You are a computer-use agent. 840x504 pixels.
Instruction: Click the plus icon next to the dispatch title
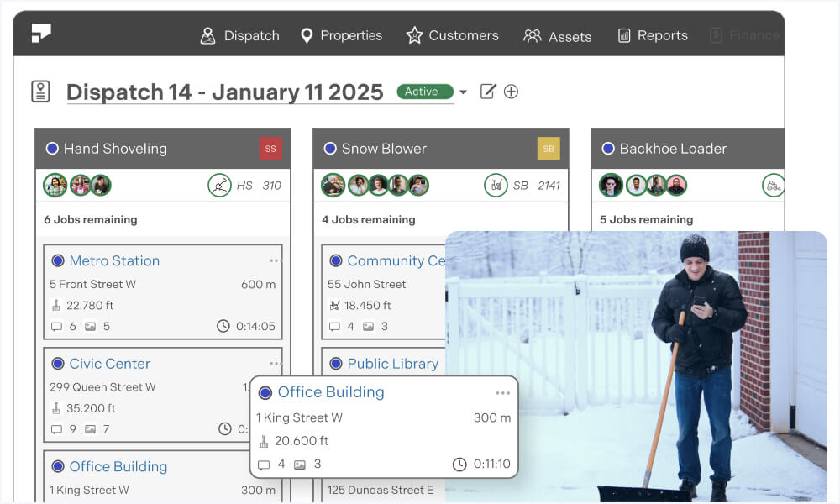point(512,92)
